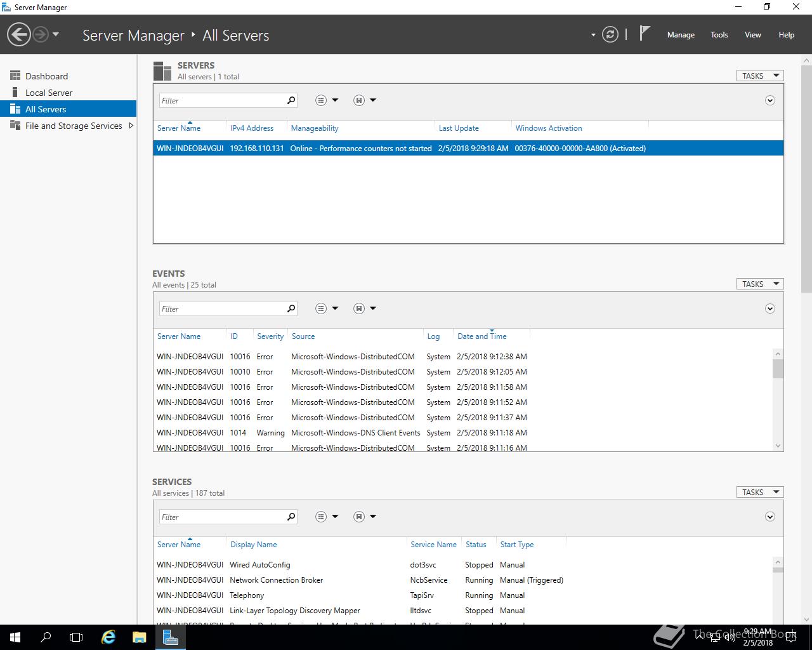Select Wired AutoConfig service row
Screen dimensions: 812x650
[463, 565]
